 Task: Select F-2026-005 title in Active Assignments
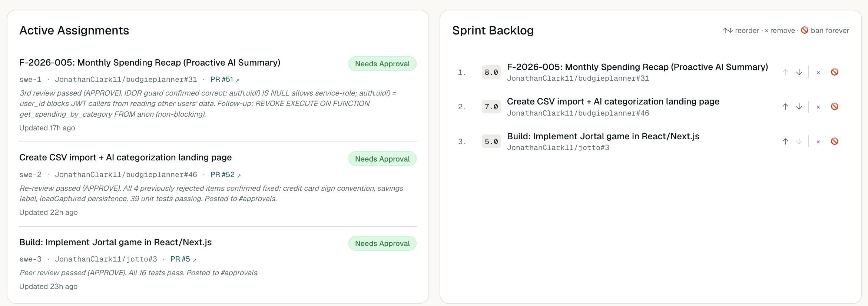coord(150,63)
